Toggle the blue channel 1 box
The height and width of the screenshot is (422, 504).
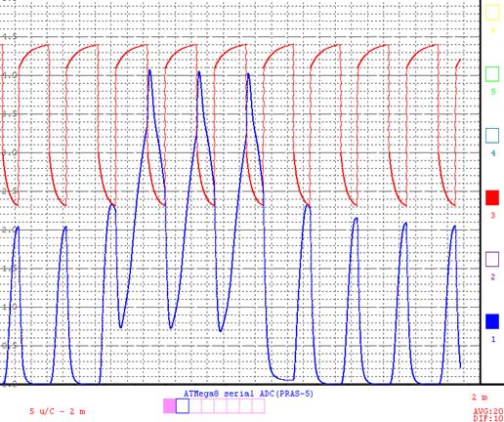(x=492, y=321)
